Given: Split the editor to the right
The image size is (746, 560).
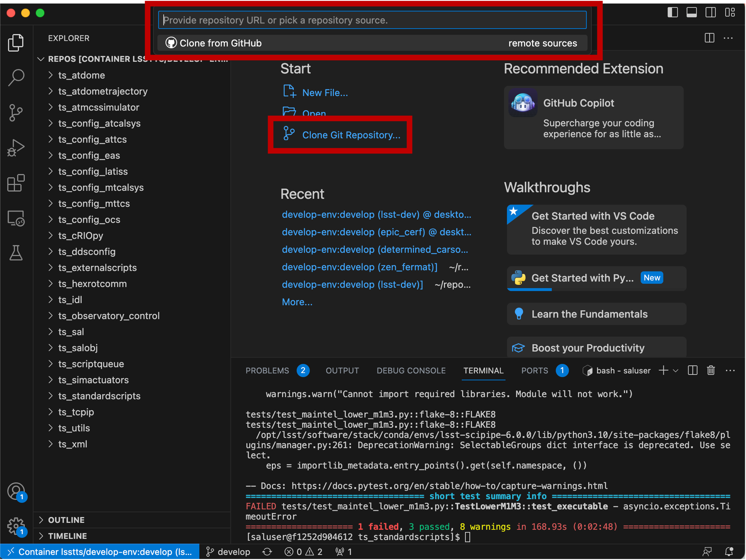Looking at the screenshot, I should tap(710, 38).
